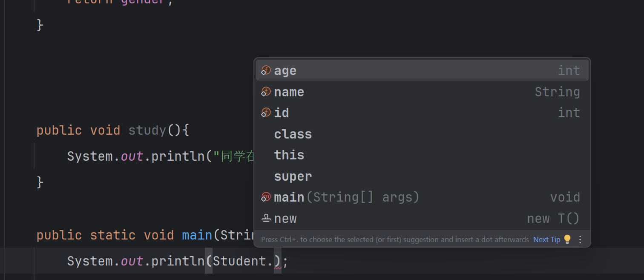
Task: Click the Press Ctrl+. hint text
Action: (x=395, y=240)
